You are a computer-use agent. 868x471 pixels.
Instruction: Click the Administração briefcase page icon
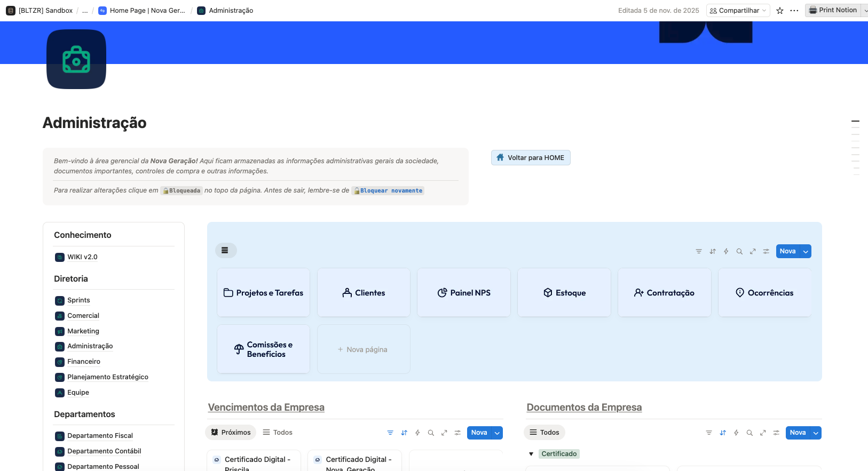pyautogui.click(x=76, y=59)
